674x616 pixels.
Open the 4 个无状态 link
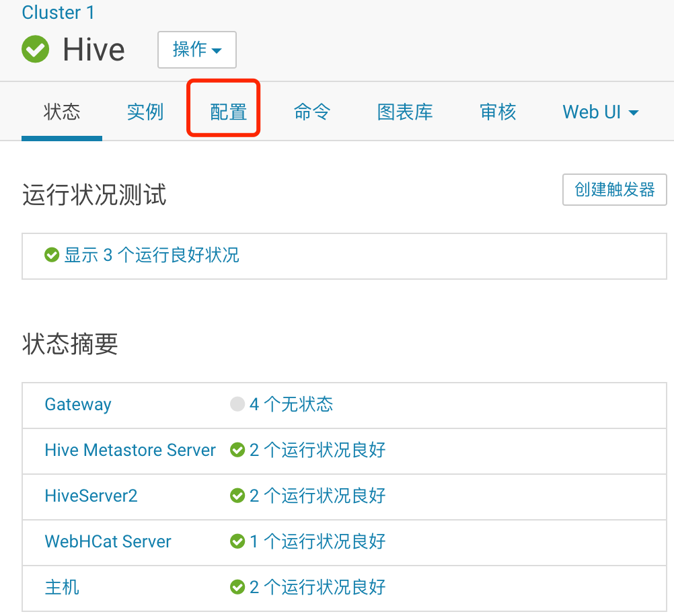pyautogui.click(x=291, y=404)
